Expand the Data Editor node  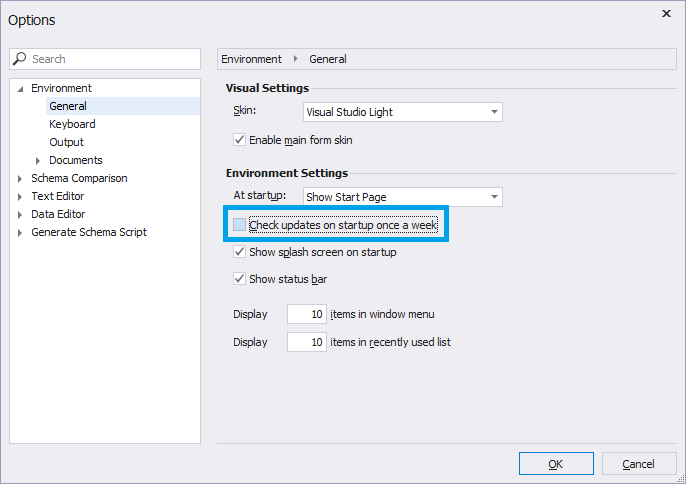[x=20, y=217]
